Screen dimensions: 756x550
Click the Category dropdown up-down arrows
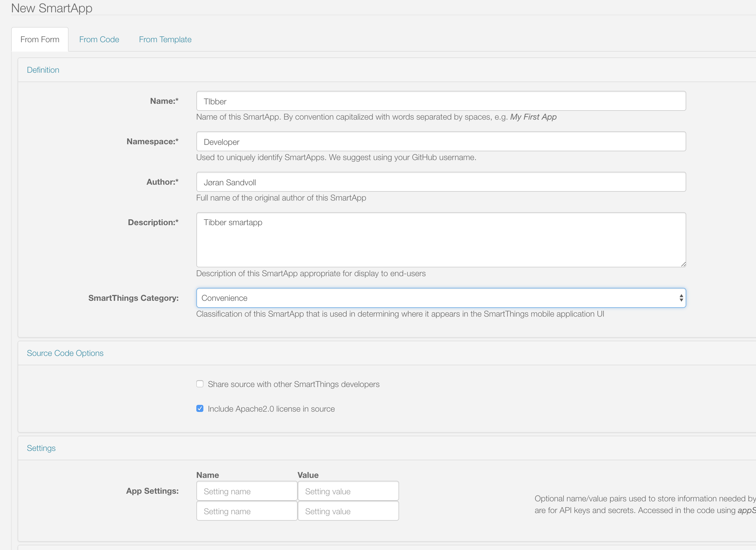coord(681,298)
